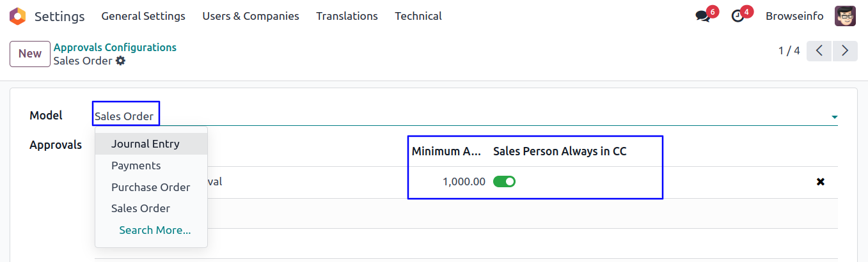Toggle Sales Person Always in CC switch
Viewport: 868px width, 262px height.
[504, 181]
